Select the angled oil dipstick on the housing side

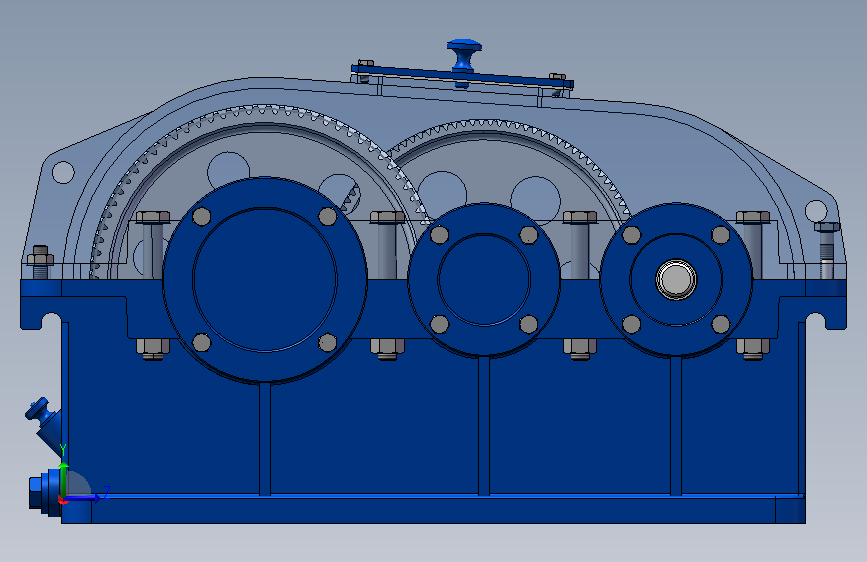[x=46, y=425]
